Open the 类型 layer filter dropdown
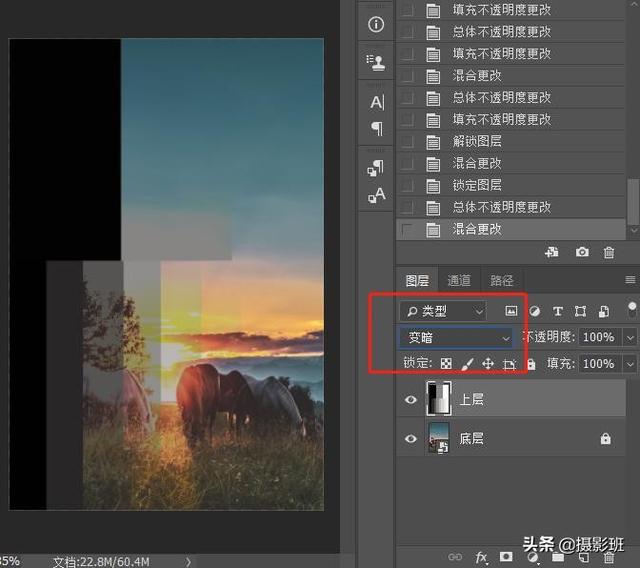The height and width of the screenshot is (568, 640). tap(443, 311)
